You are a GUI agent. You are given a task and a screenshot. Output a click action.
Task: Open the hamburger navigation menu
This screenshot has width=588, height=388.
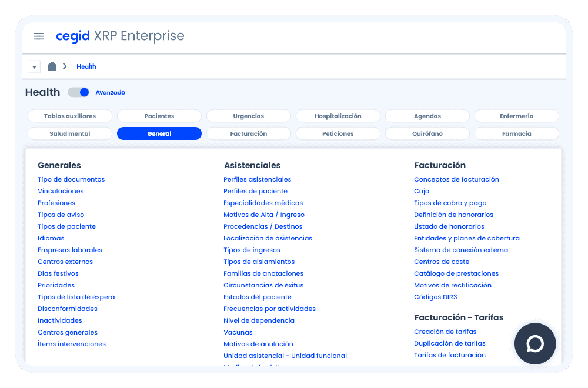tap(39, 36)
